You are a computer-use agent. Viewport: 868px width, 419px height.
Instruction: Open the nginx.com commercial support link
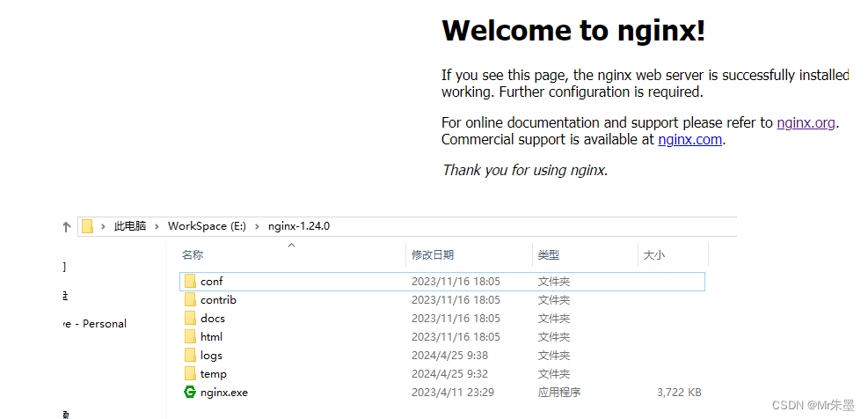tap(689, 140)
